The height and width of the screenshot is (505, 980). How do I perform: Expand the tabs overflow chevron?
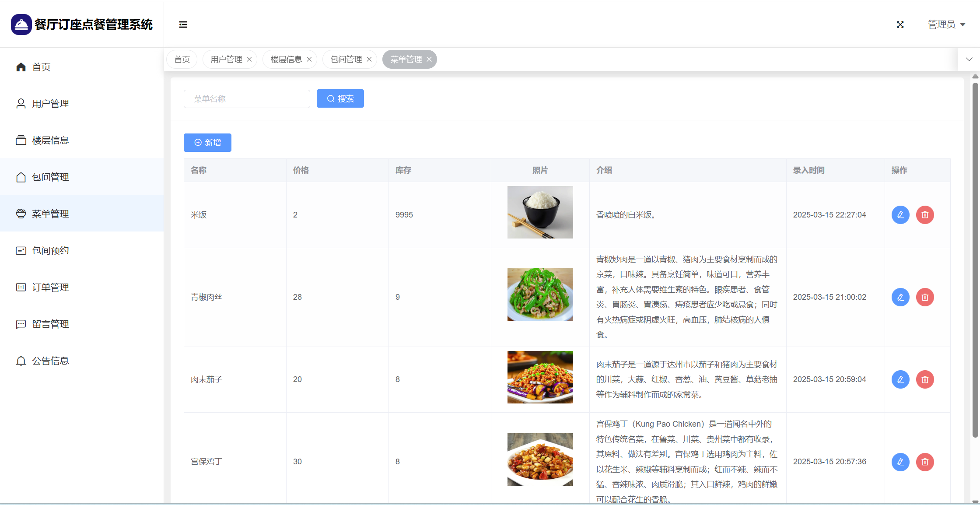pos(969,59)
